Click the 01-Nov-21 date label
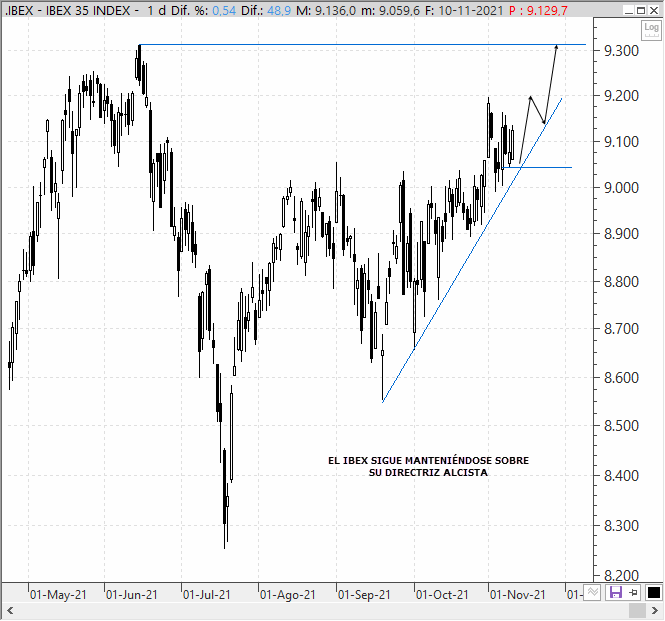Image resolution: width=665 pixels, height=621 pixels. (517, 595)
